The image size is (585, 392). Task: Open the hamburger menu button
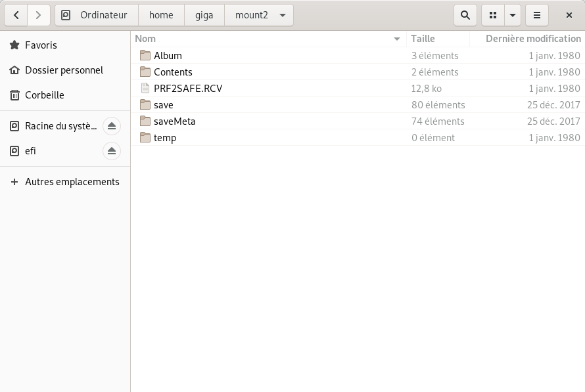point(537,15)
